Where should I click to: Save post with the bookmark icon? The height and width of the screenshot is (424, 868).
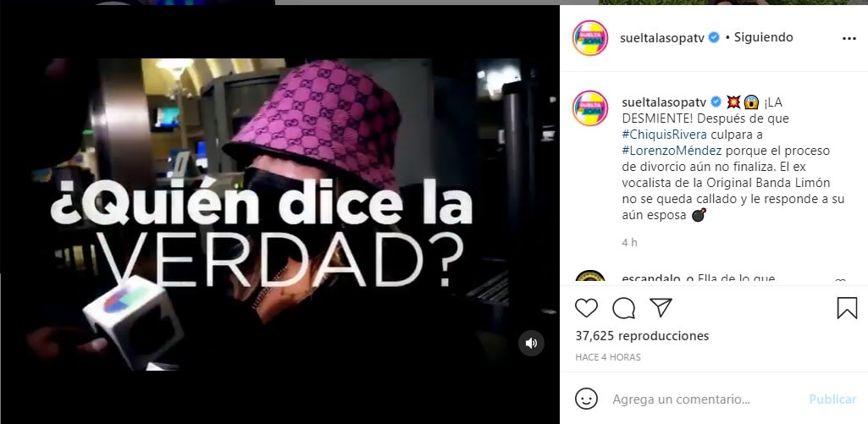tap(847, 308)
